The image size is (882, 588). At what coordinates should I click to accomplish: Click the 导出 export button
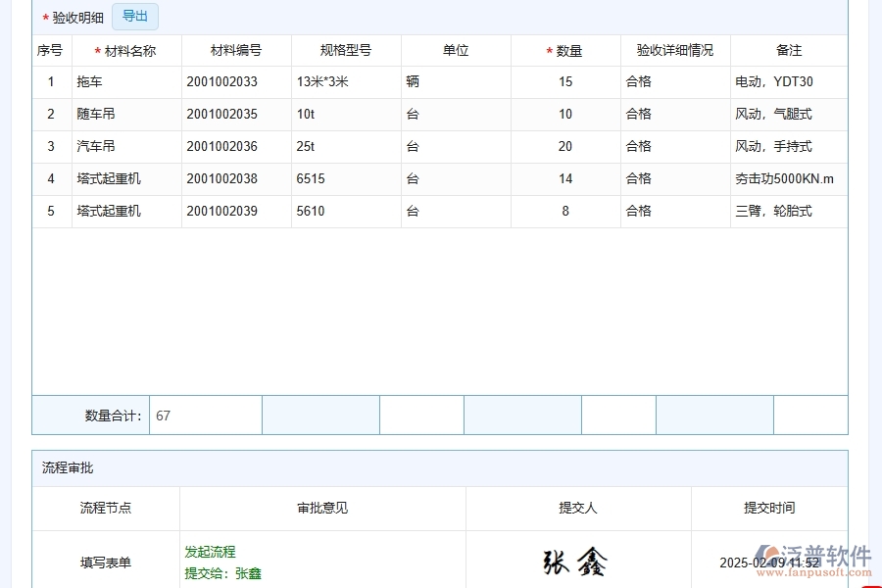click(x=134, y=17)
